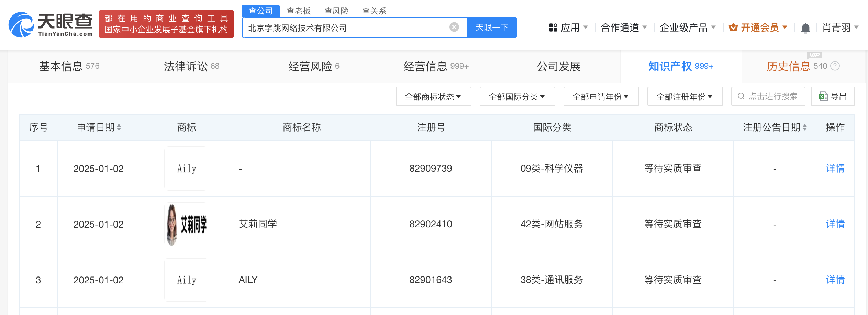Click the VIP badge above 历史信息

[814, 55]
